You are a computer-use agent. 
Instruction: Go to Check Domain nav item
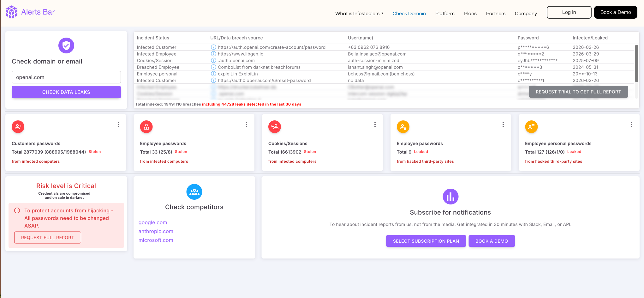(409, 13)
